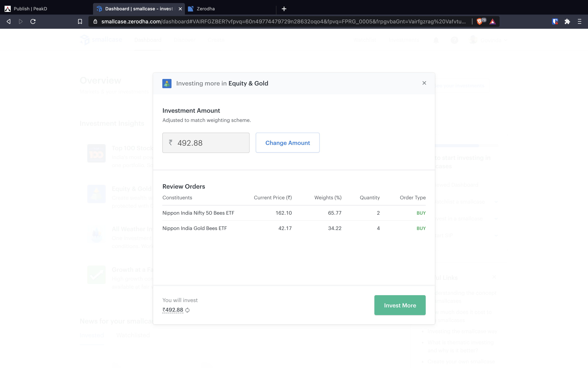Screen dimensions: 588x368
Task: Select the Dashboard | smallcase browser tab
Action: click(139, 9)
